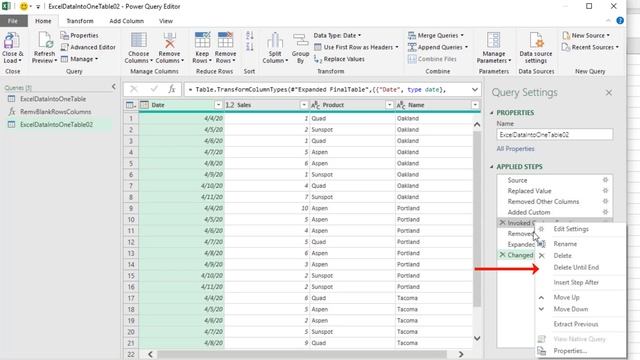Screen dimensions: 640x360
Task: Collapse the APPLIED STEPS section
Action: (x=491, y=167)
